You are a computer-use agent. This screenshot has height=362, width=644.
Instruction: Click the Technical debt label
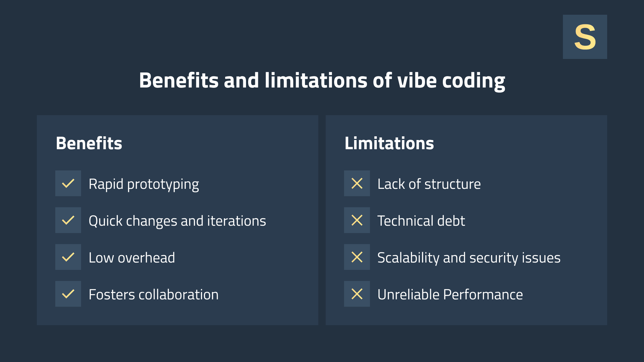click(x=421, y=221)
